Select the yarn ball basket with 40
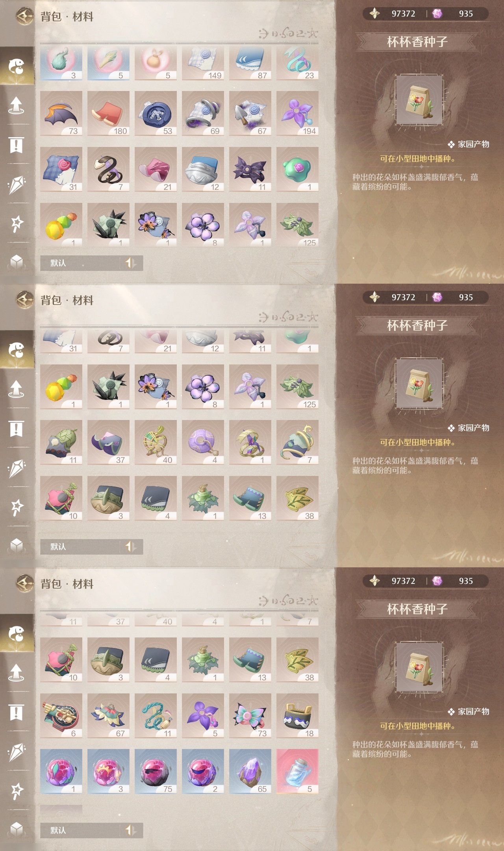This screenshot has width=504, height=851. 156,442
